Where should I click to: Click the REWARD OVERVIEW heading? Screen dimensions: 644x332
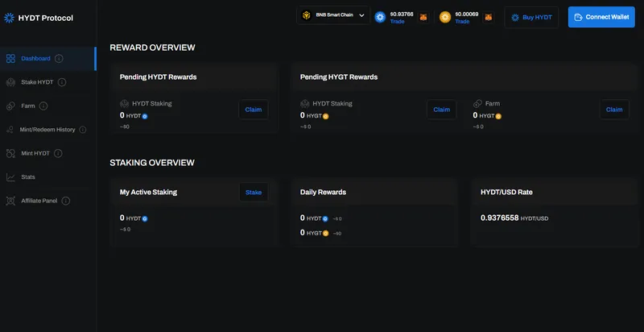coord(152,48)
